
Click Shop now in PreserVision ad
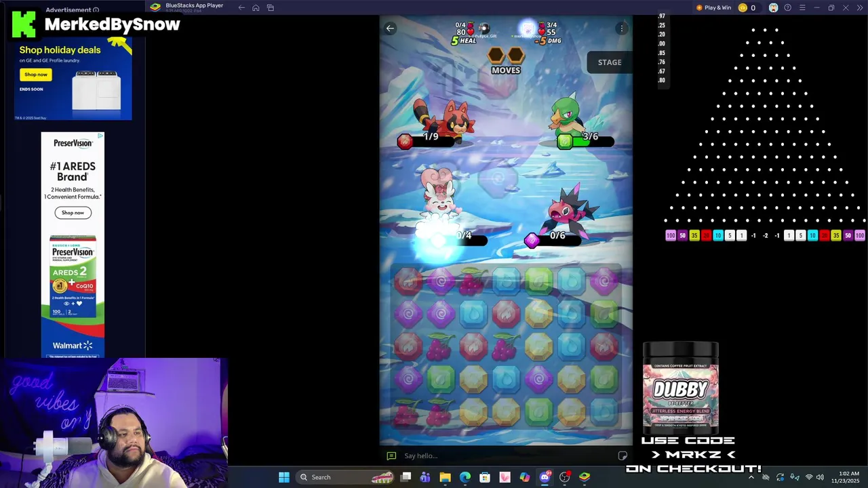click(x=73, y=213)
